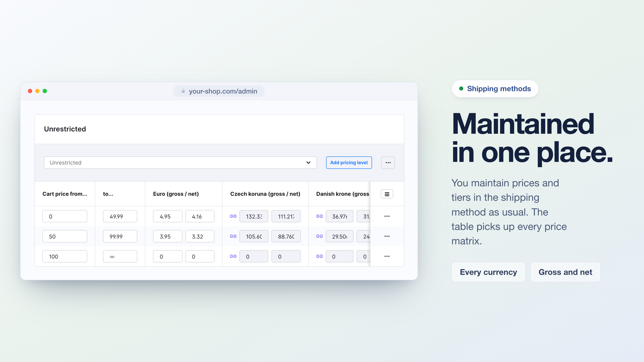
Task: Unlink Czech koruna price in the 100 row
Action: (233, 256)
